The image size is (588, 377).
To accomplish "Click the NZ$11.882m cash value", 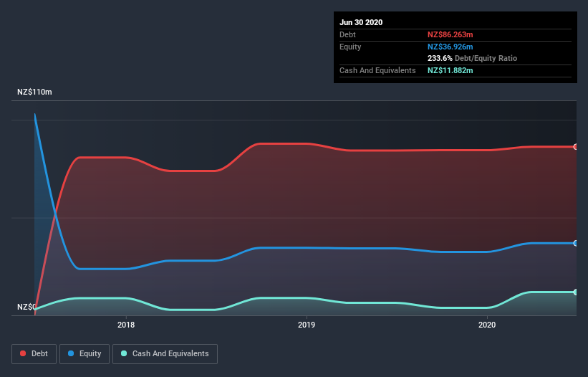I will pos(450,70).
